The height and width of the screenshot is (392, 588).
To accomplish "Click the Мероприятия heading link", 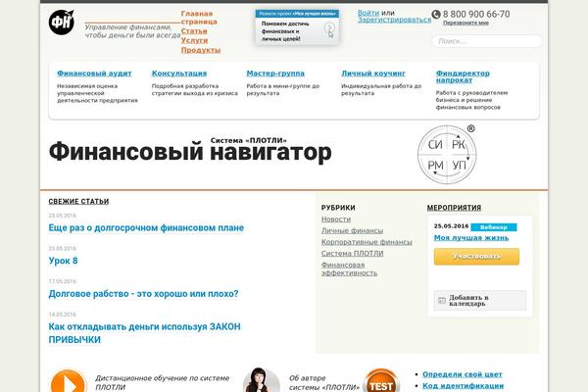I will coord(454,208).
